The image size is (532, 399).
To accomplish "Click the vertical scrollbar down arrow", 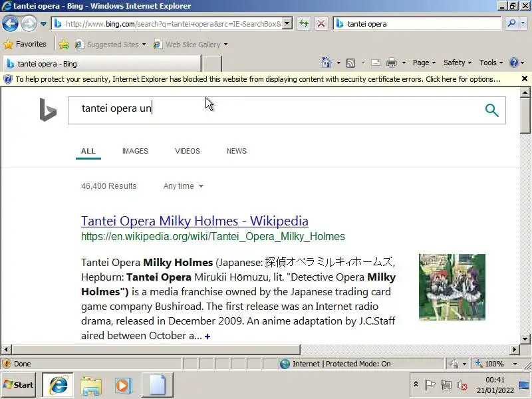I will 525,338.
